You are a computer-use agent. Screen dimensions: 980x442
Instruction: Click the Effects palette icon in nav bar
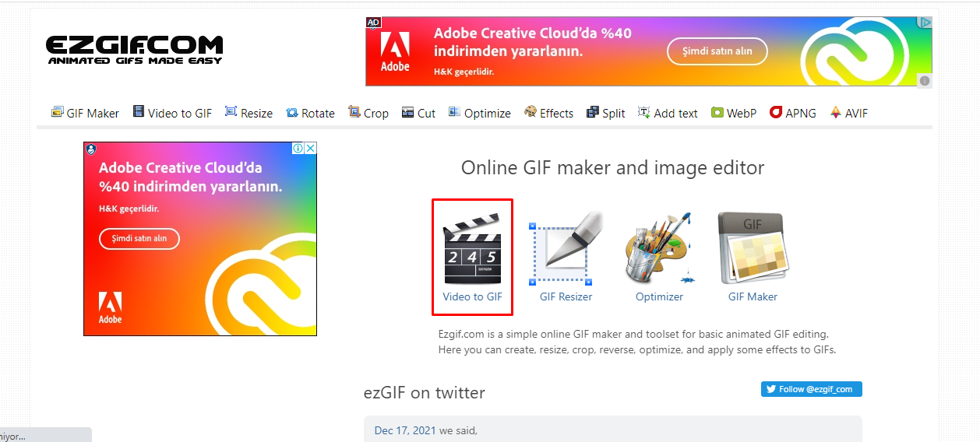(x=531, y=112)
